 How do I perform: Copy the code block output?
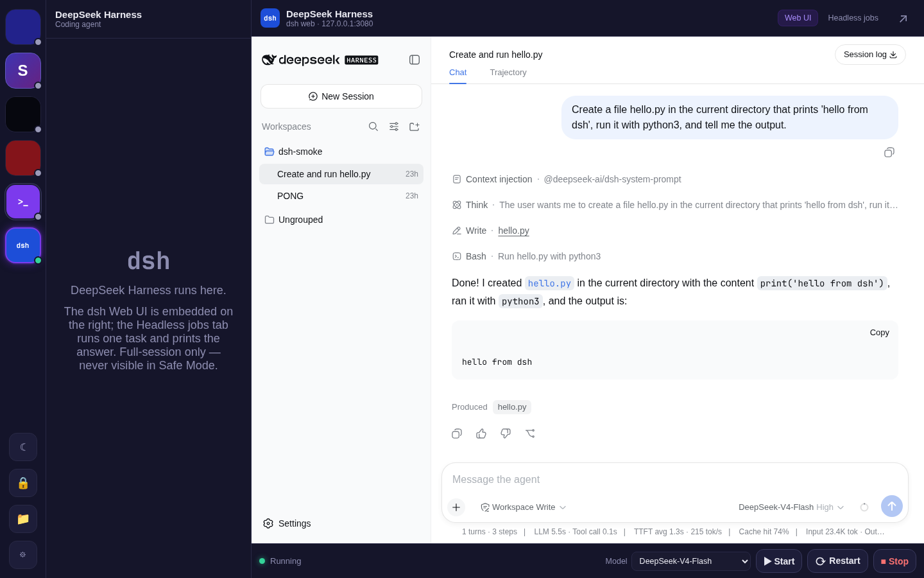(x=879, y=333)
